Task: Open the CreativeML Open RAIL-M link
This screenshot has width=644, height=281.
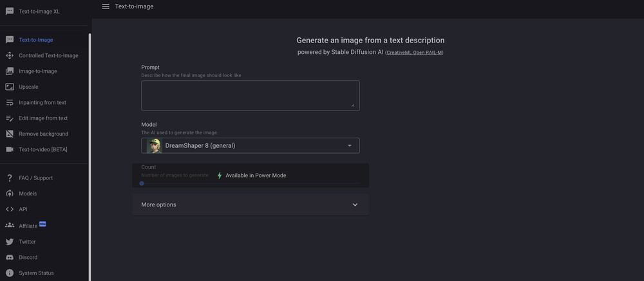Action: pos(414,53)
